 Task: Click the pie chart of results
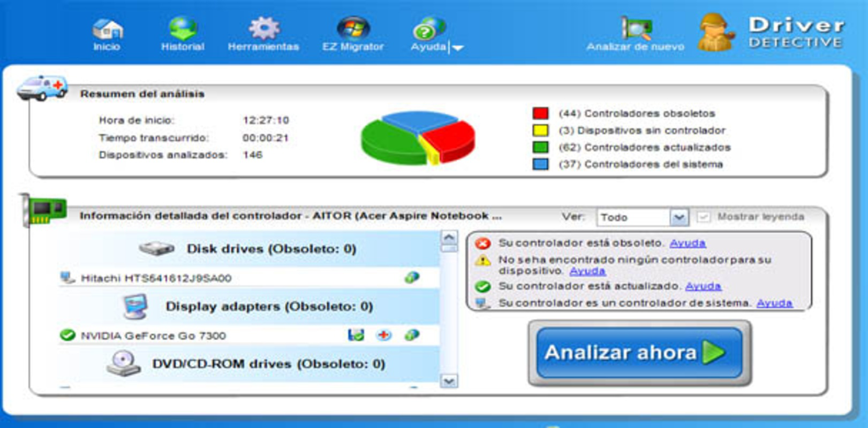pos(418,137)
